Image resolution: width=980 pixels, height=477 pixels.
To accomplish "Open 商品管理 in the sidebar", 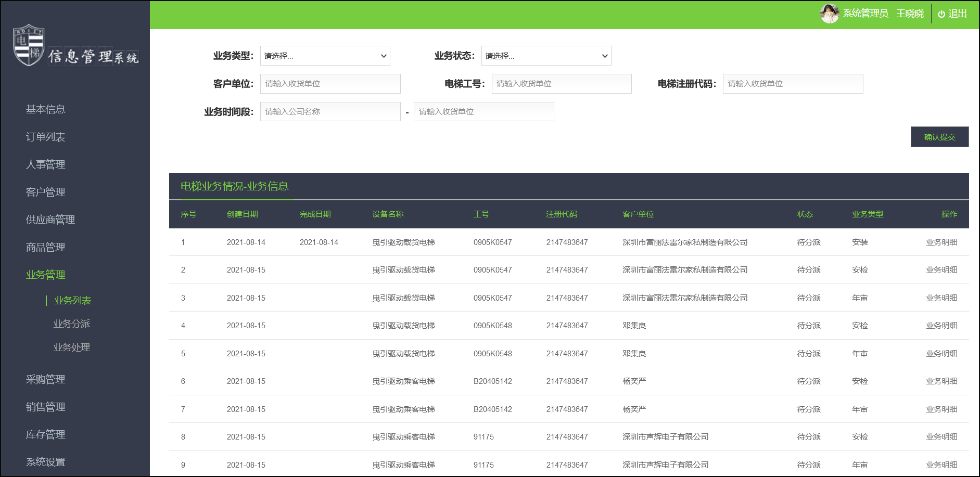I will pyautogui.click(x=46, y=247).
